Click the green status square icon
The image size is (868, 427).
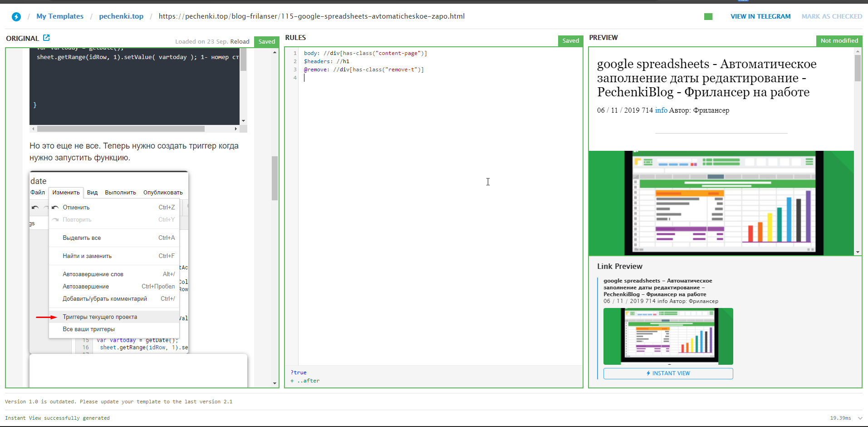708,16
